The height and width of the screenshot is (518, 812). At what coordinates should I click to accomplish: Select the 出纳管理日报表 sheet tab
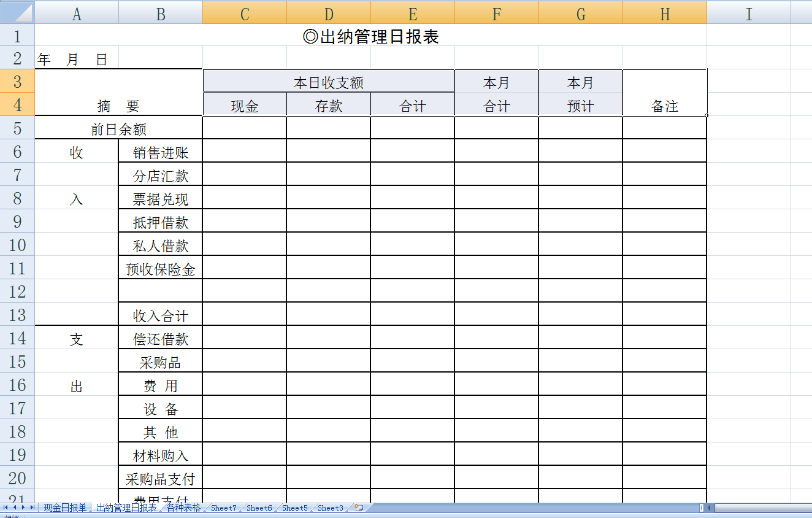click(x=126, y=508)
